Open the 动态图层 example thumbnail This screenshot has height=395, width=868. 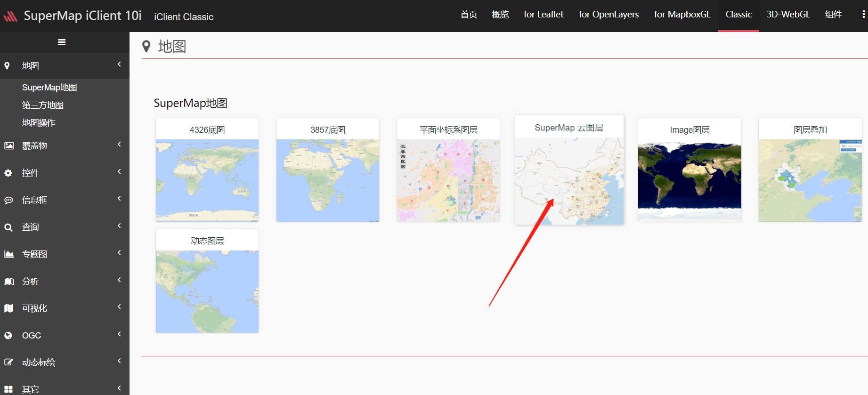(207, 291)
